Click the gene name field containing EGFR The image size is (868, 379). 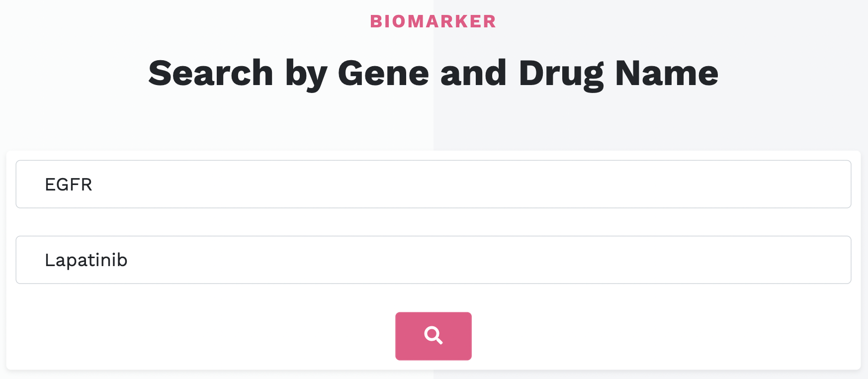(433, 184)
